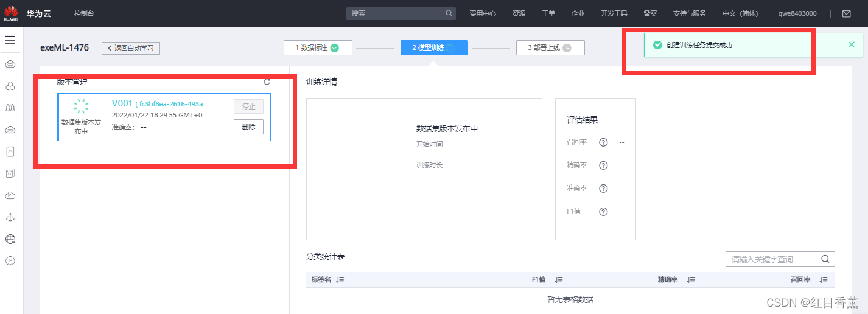Open 工单 menu
This screenshot has height=314, width=868.
point(548,13)
